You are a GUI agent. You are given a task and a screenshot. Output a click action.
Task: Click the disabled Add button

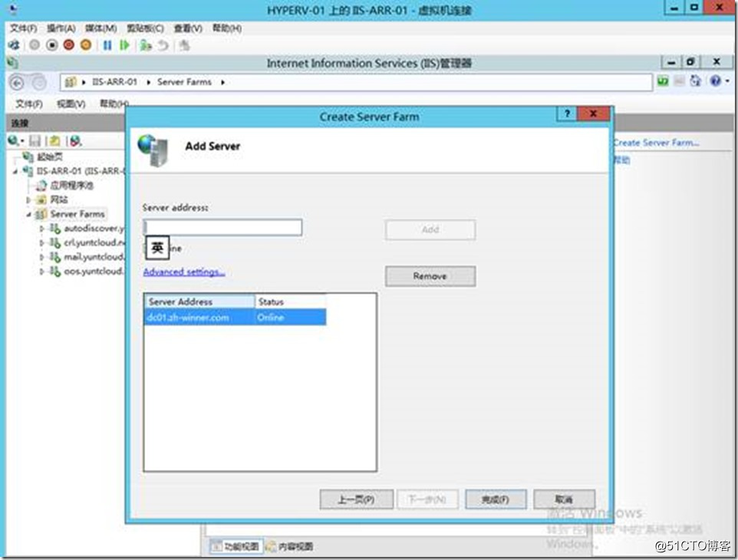[x=430, y=229]
